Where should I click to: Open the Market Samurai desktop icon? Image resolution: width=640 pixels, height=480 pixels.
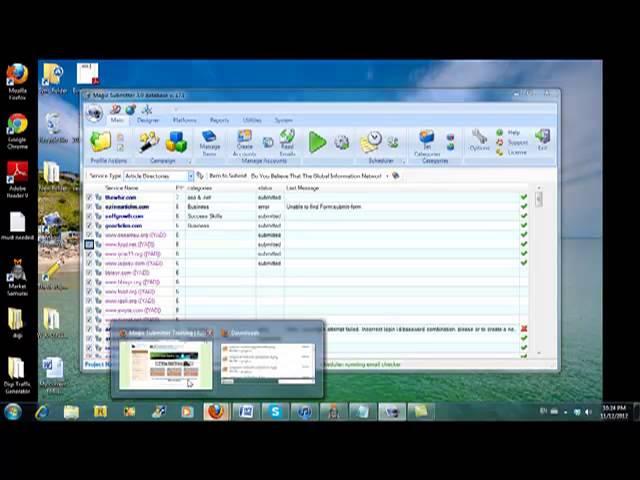coord(17,277)
